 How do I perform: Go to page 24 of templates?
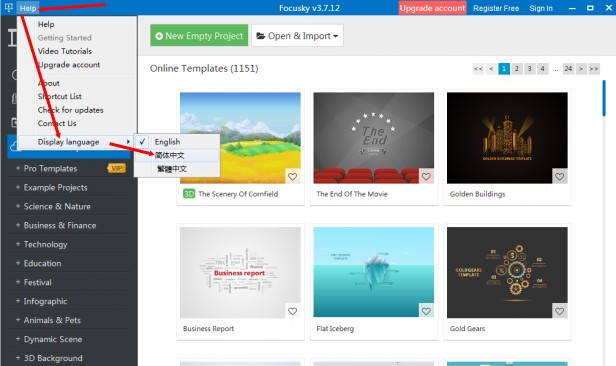568,69
